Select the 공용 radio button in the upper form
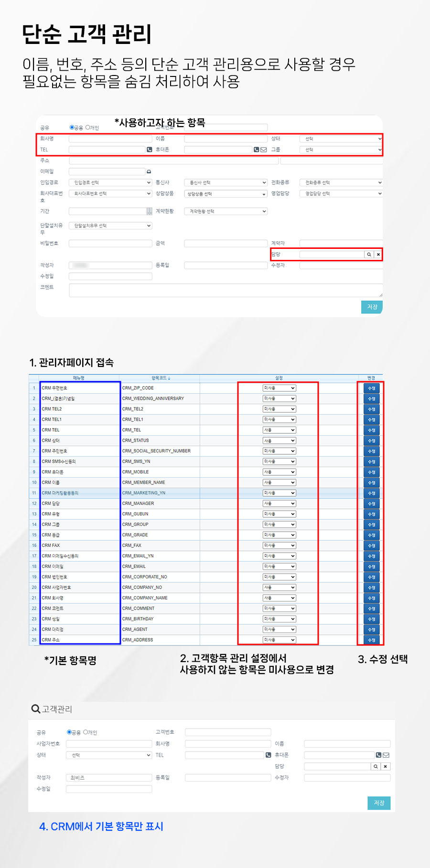The width and height of the screenshot is (430, 868). coord(72,128)
